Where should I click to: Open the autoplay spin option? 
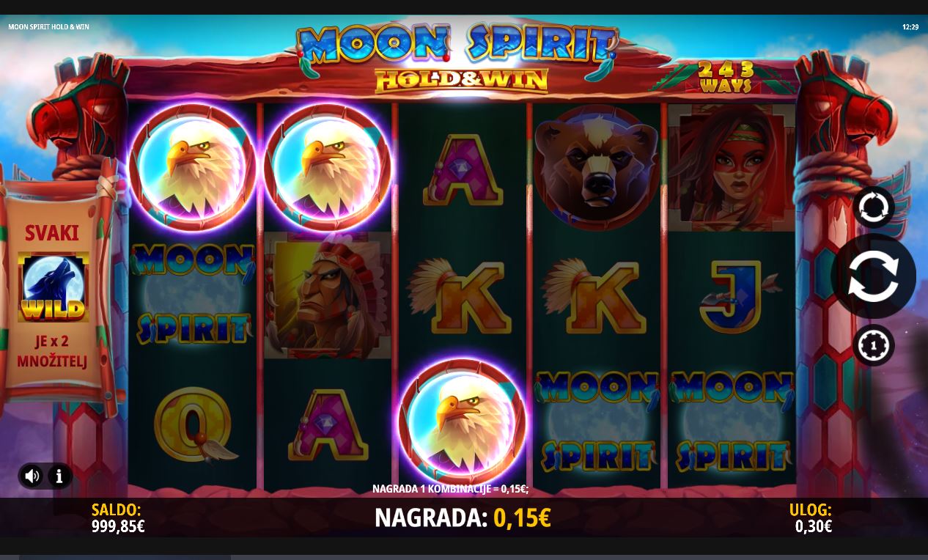tap(873, 207)
